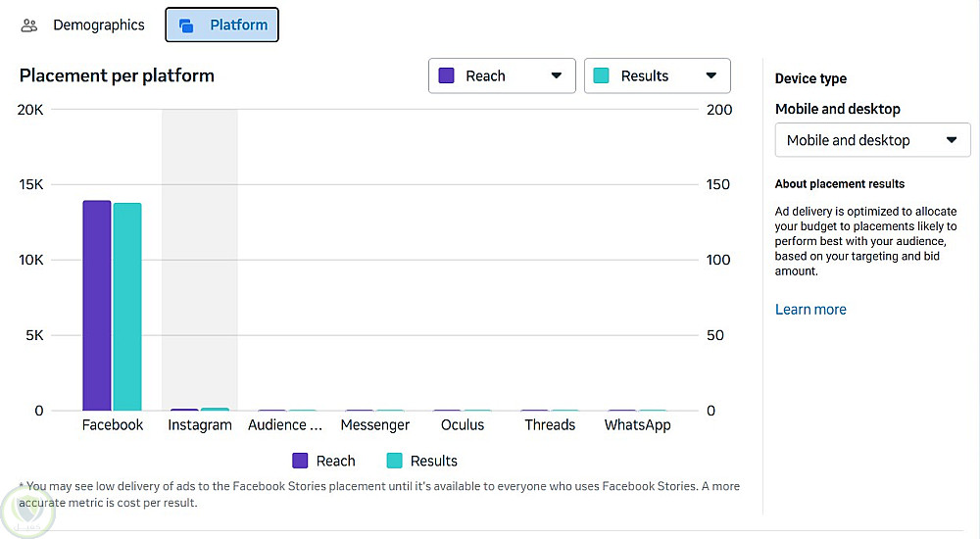The height and width of the screenshot is (539, 980).
Task: Select the Instagram platform column
Action: tap(200, 260)
